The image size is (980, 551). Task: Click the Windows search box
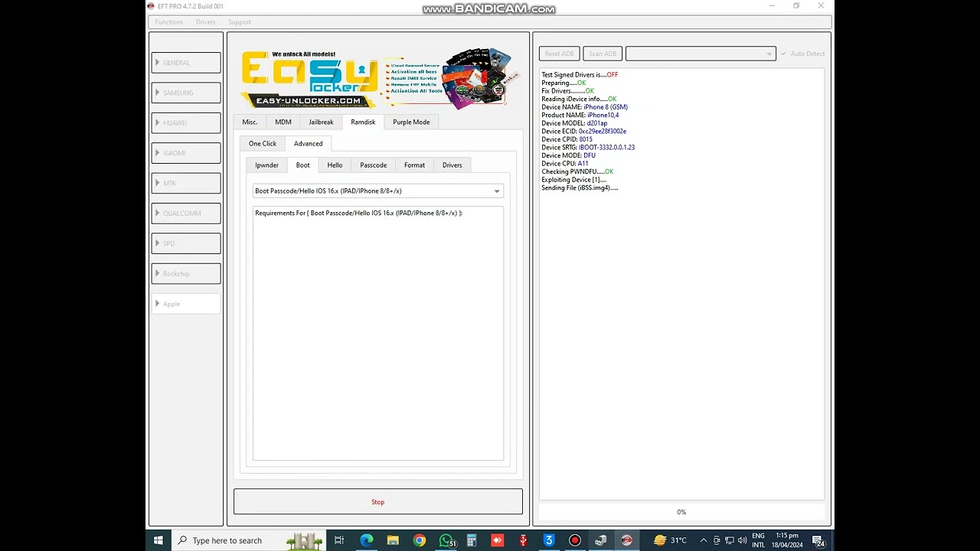click(250, 540)
